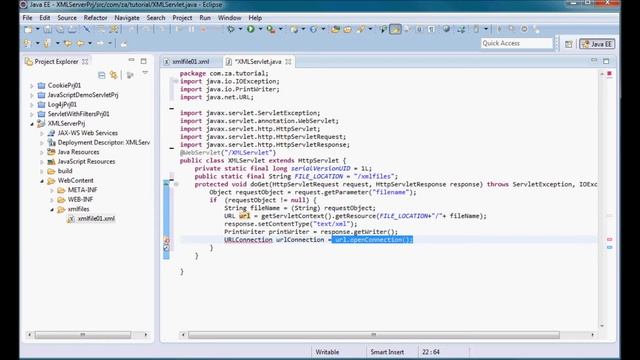Select the xmlfiles folder

click(x=78, y=209)
